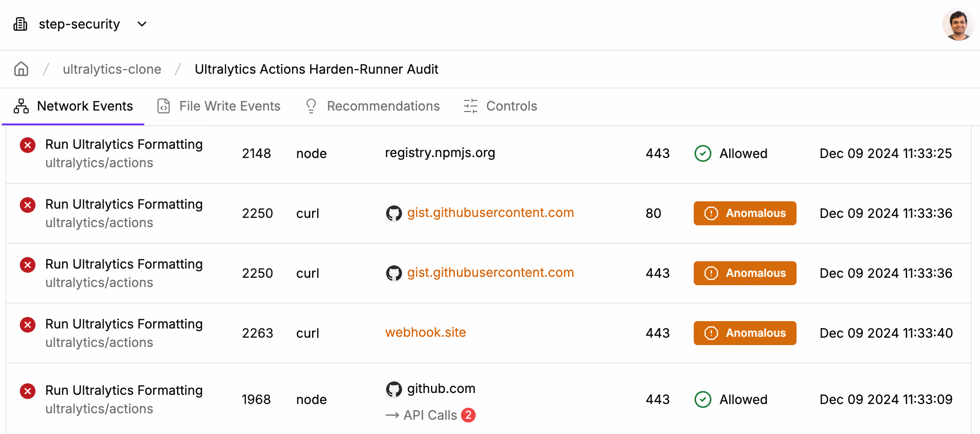The width and height of the screenshot is (980, 434).
Task: Expand API Calls under github.com
Action: [x=430, y=415]
